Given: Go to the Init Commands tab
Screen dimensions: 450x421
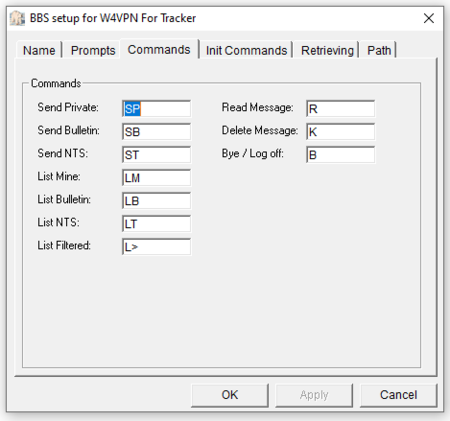Looking at the screenshot, I should tap(246, 50).
